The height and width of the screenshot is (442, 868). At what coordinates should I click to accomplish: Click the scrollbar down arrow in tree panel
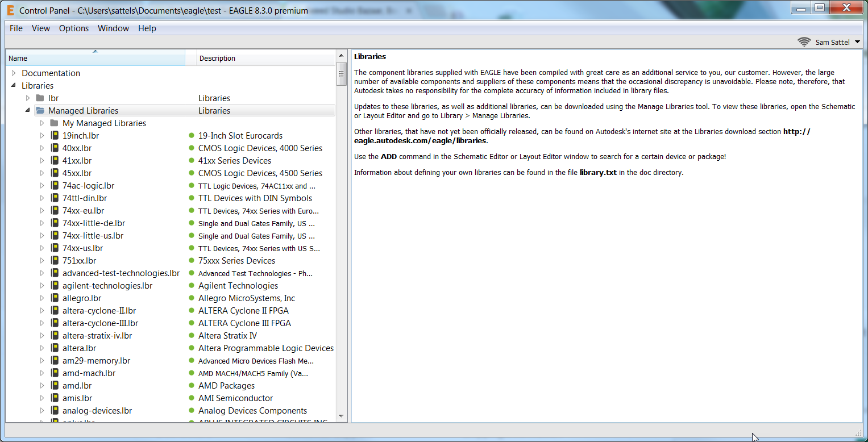(342, 416)
